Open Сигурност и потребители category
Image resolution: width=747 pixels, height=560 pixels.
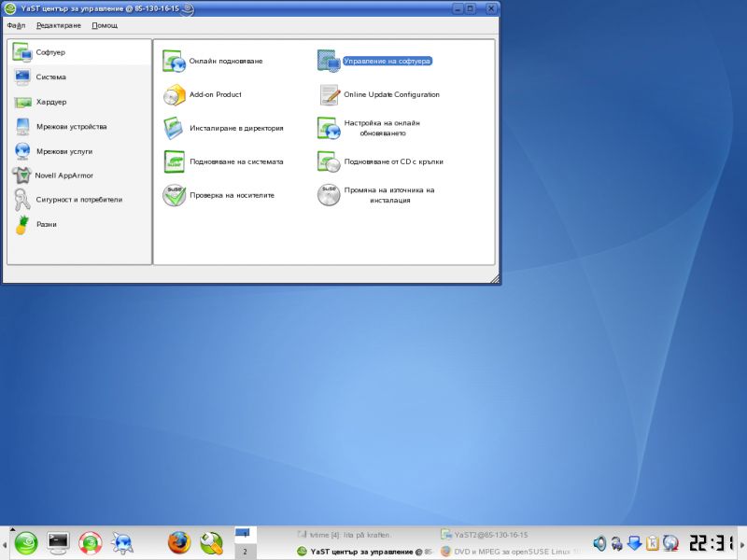(x=79, y=200)
